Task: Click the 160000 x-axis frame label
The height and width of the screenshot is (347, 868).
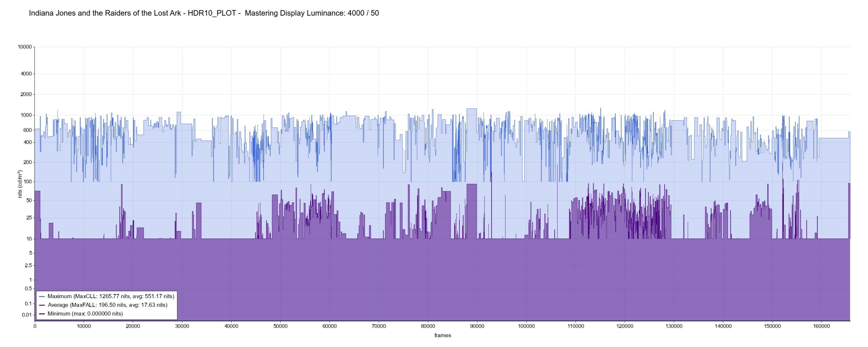Action: [x=822, y=326]
